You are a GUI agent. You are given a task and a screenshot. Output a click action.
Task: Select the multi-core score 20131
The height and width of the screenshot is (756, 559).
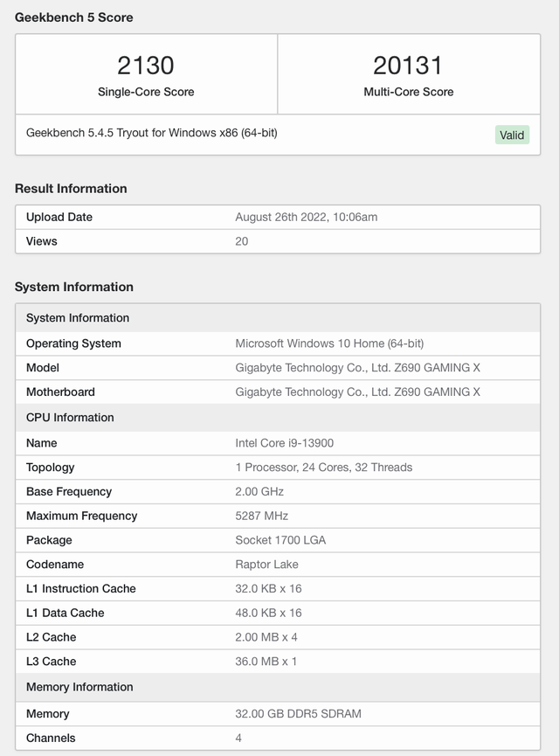[408, 66]
